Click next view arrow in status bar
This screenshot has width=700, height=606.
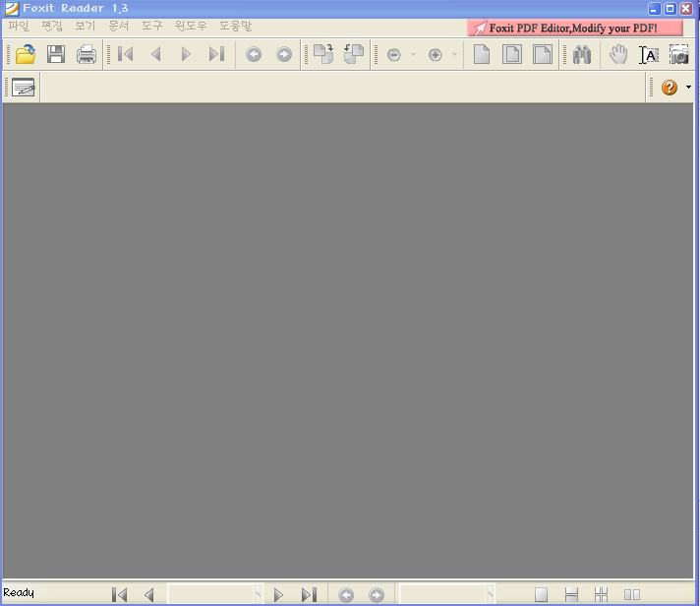(377, 595)
